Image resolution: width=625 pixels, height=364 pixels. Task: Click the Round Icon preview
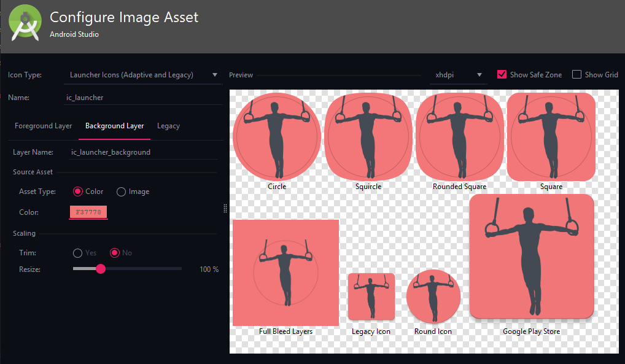(x=433, y=296)
